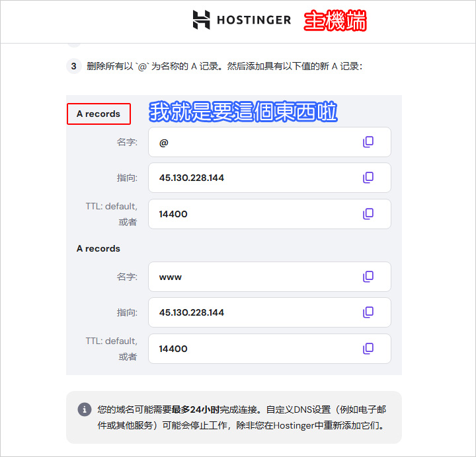The image size is (476, 457).
Task: Click the info icon in the notice box
Action: (85, 409)
